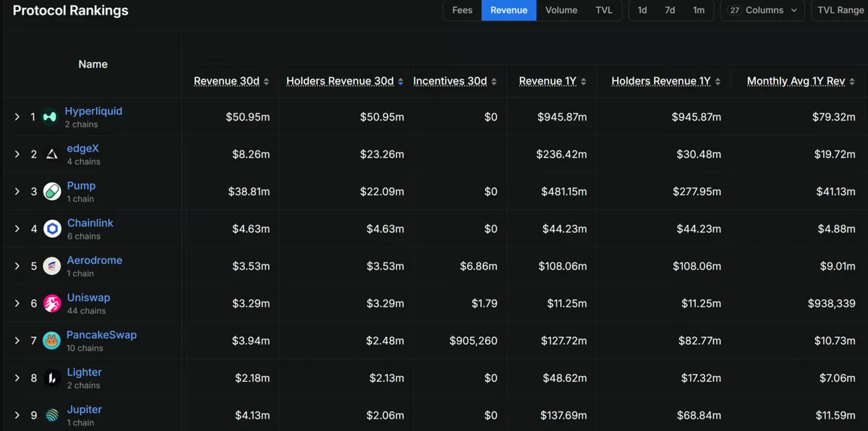Click Chainlink's $4.88m monthly average value

(x=837, y=229)
